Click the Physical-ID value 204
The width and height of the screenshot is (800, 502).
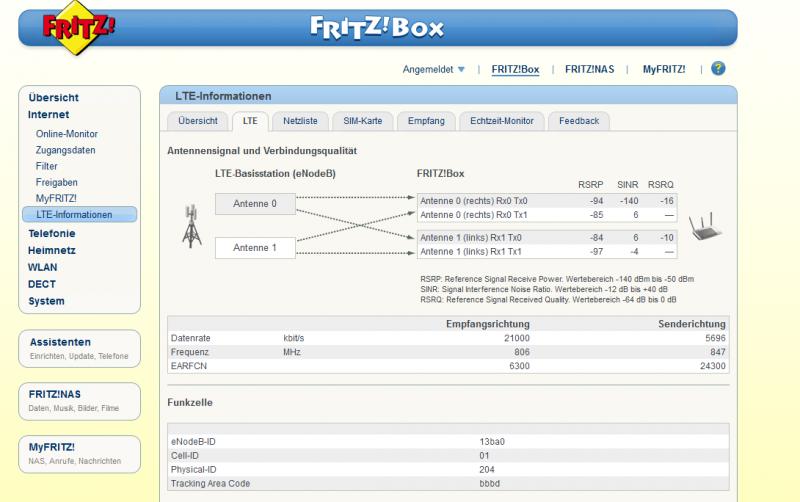pyautogui.click(x=487, y=469)
